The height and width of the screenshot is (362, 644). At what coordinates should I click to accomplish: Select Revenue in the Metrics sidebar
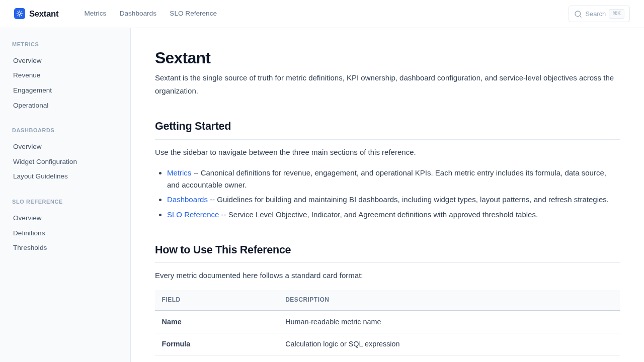tap(27, 75)
